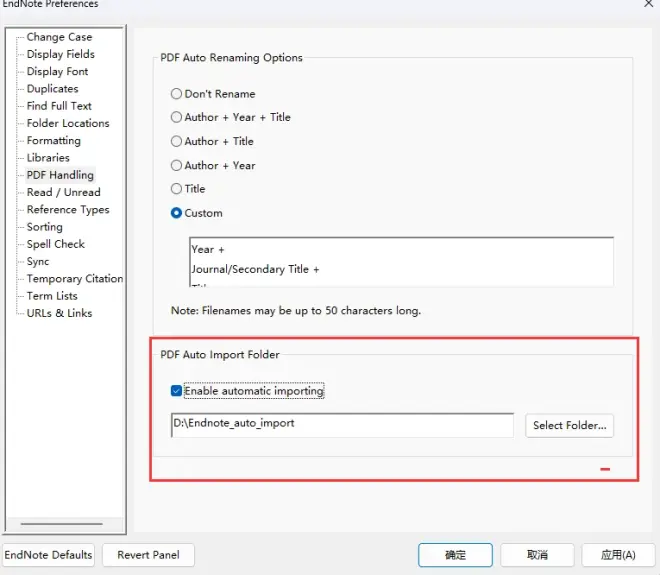Open Temporary Citation settings

(x=75, y=279)
